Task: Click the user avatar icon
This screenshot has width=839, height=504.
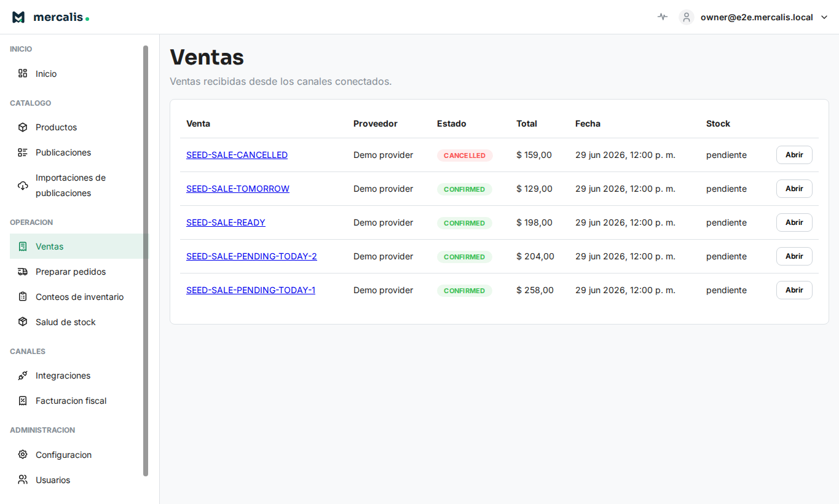Action: (687, 17)
